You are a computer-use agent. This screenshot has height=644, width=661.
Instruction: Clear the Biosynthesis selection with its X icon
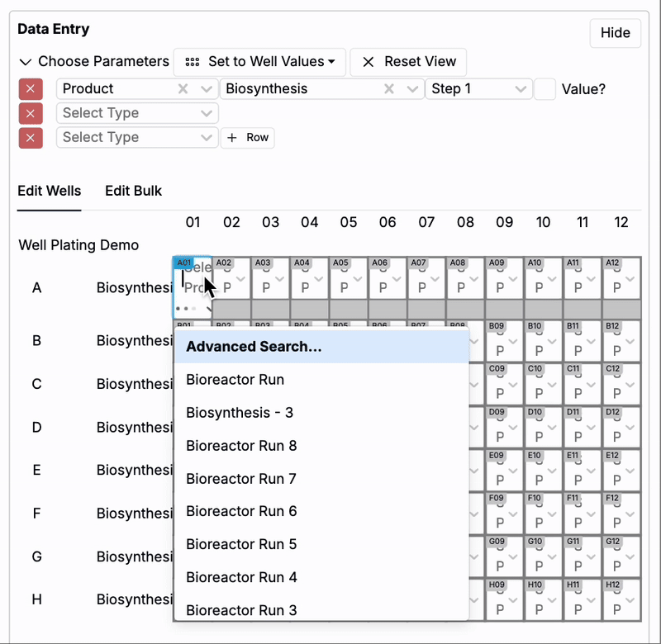pos(389,89)
